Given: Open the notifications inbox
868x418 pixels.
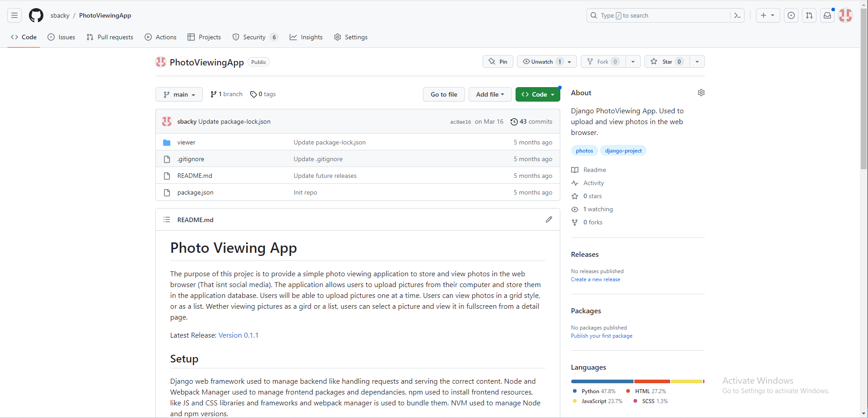Looking at the screenshot, I should coord(827,15).
